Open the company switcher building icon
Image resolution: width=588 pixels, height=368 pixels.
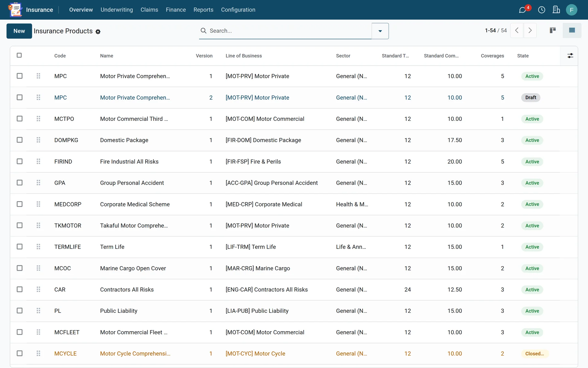pos(556,10)
